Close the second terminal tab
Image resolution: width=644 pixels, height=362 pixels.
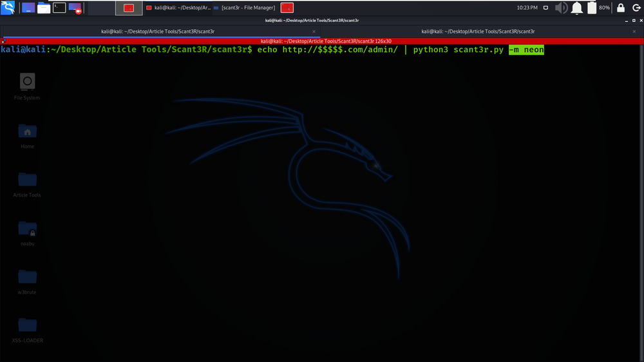(x=634, y=32)
